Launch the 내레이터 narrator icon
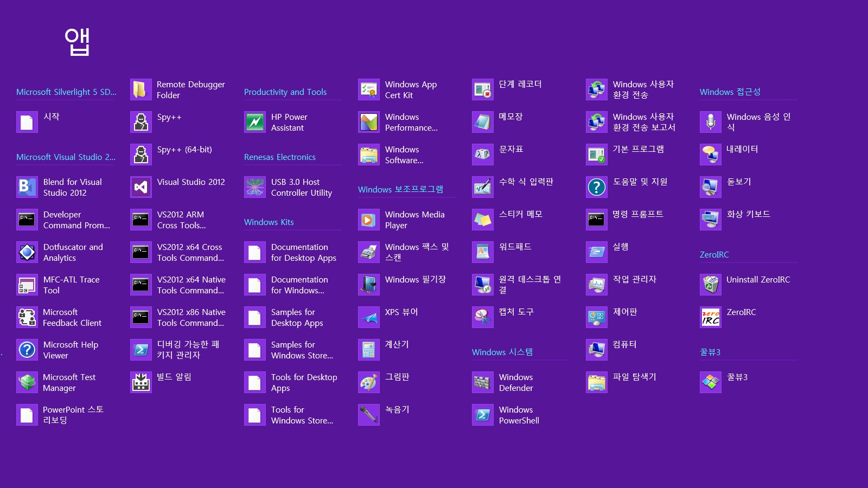 coord(711,155)
